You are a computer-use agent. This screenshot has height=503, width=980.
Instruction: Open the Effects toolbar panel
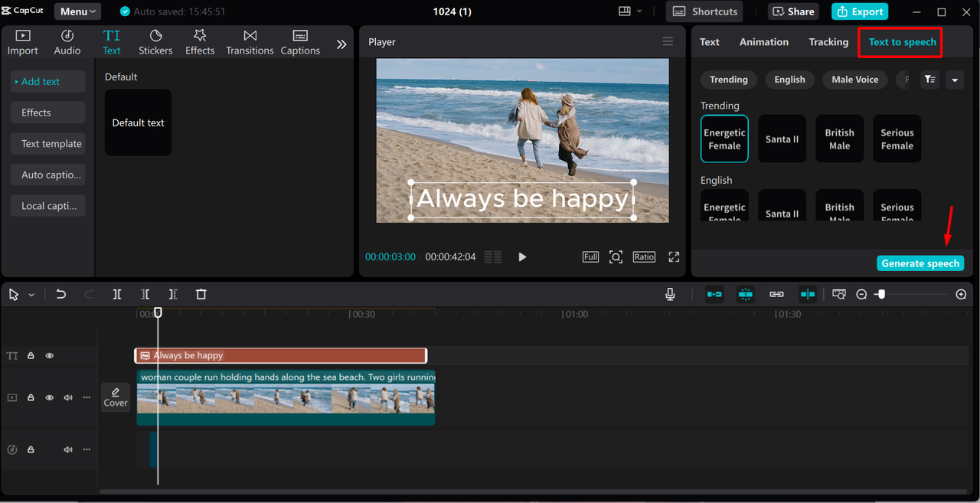(200, 43)
